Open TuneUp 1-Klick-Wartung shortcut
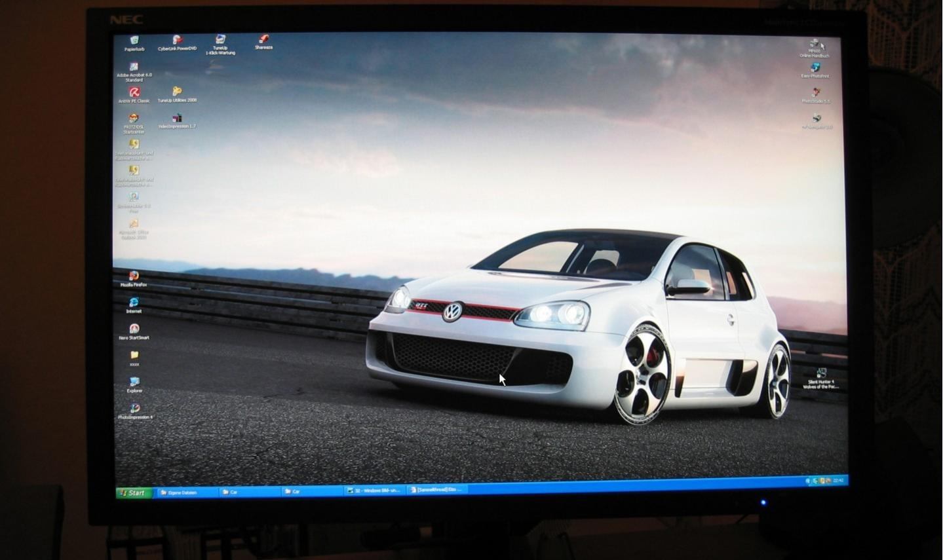 (x=220, y=45)
